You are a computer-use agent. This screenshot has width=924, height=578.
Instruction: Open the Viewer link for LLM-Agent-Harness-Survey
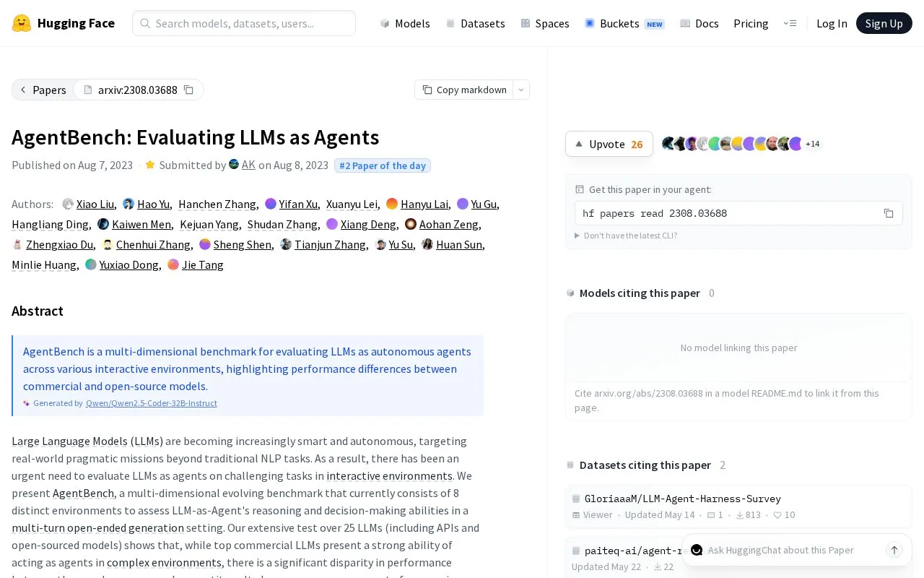[x=592, y=514]
